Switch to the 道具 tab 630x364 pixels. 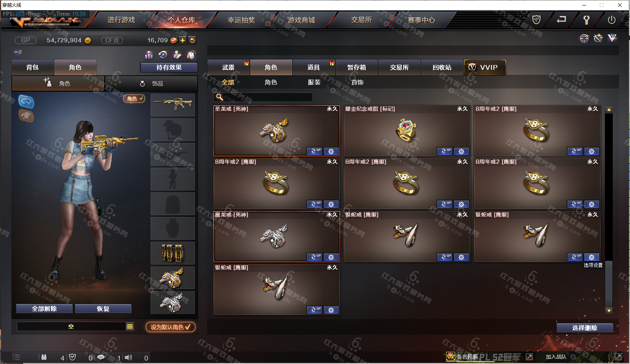(x=314, y=67)
